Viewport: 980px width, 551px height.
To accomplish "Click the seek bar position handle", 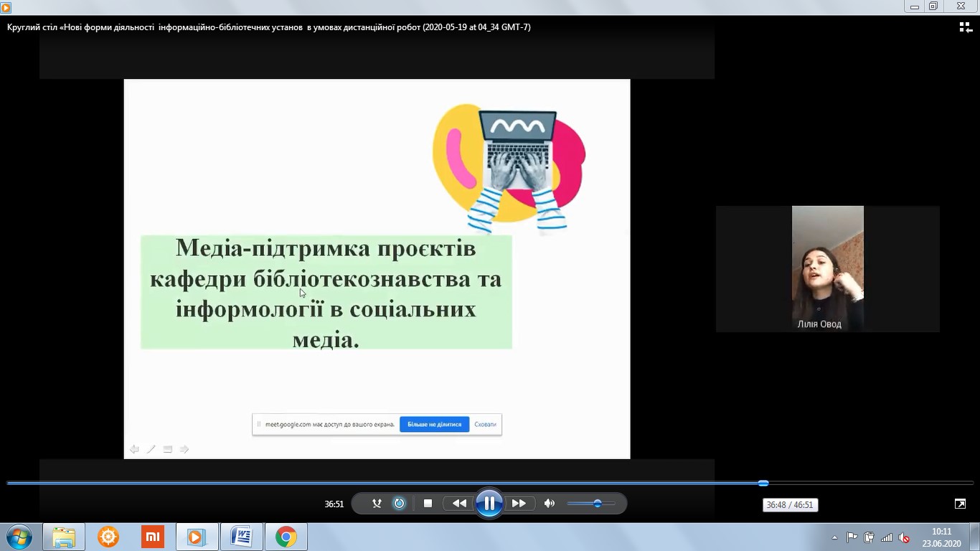I will click(x=763, y=483).
